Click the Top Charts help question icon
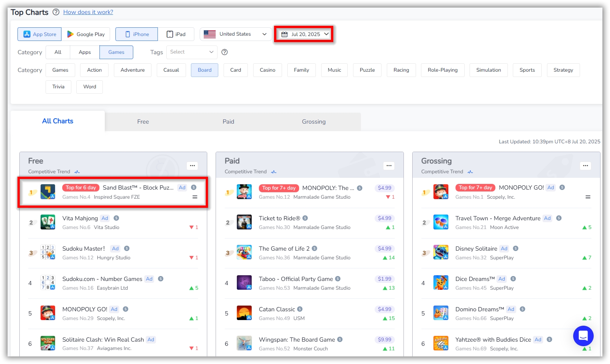The image size is (610, 364). coord(56,12)
